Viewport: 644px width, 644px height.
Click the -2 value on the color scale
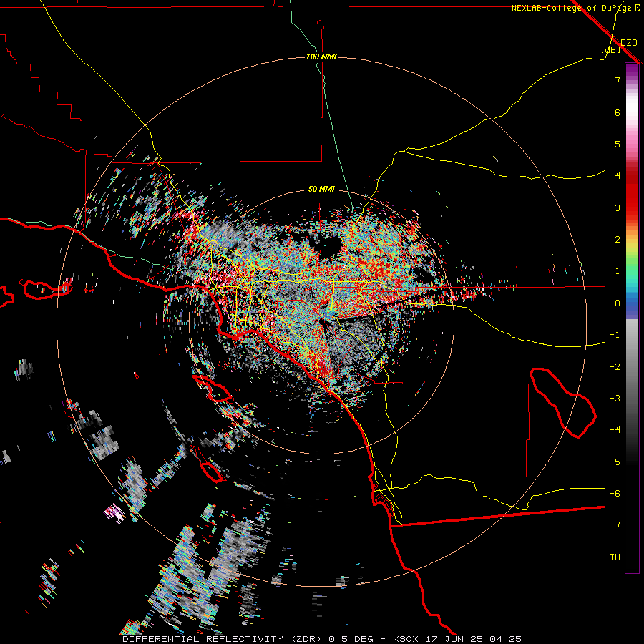tap(615, 367)
